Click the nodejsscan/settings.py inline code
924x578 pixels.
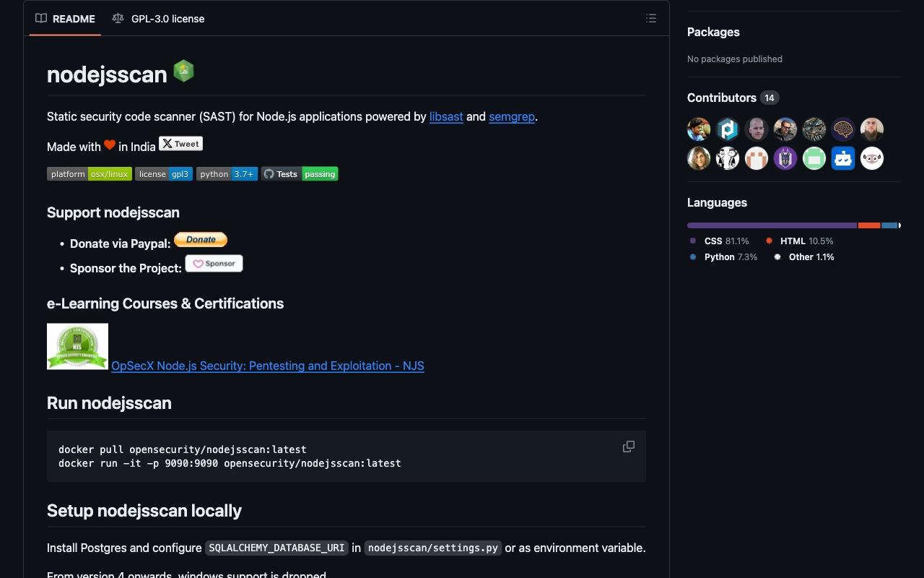(432, 548)
